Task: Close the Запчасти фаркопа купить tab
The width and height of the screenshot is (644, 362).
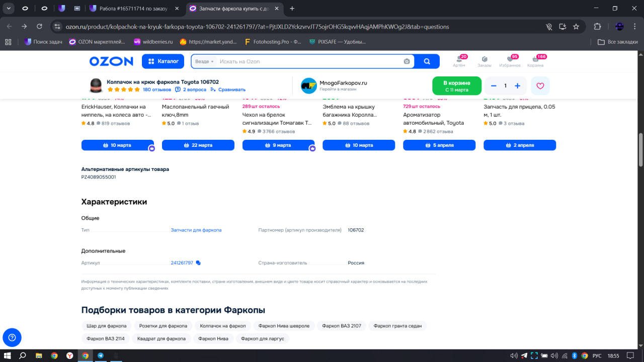Action: 277,9
